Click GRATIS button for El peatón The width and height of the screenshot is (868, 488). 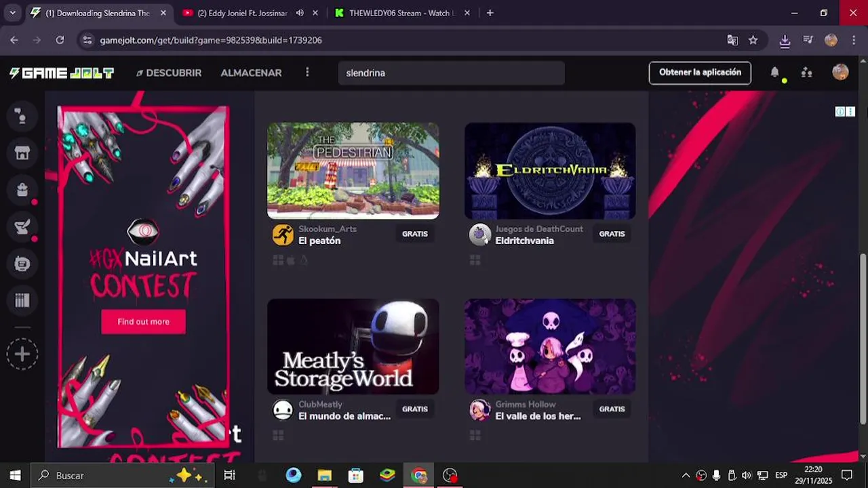point(415,234)
